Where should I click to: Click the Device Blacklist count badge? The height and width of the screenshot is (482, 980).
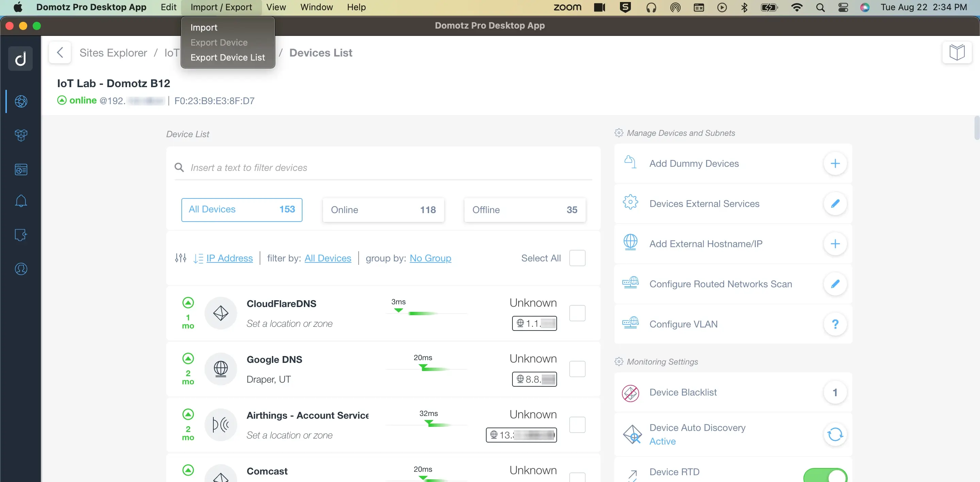point(835,392)
